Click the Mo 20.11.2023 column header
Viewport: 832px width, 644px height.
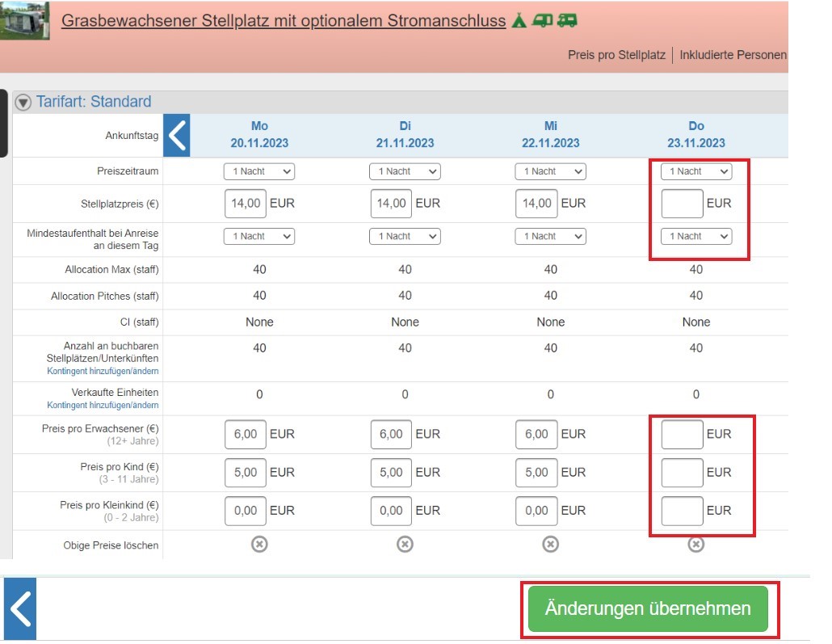259,134
